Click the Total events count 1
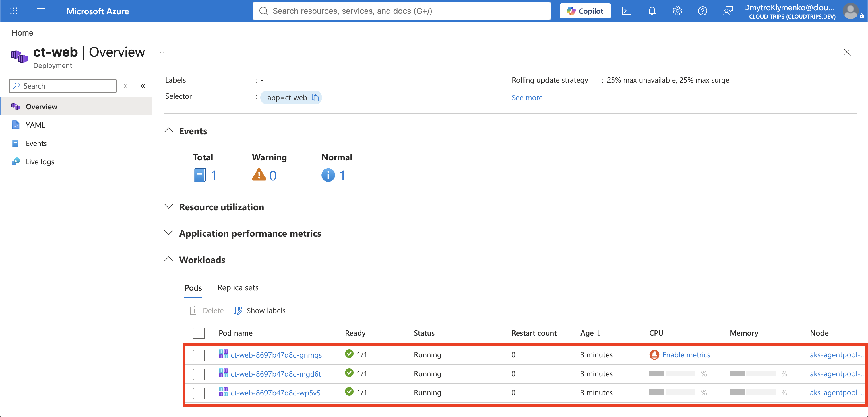Viewport: 868px width, 417px height. pyautogui.click(x=214, y=175)
